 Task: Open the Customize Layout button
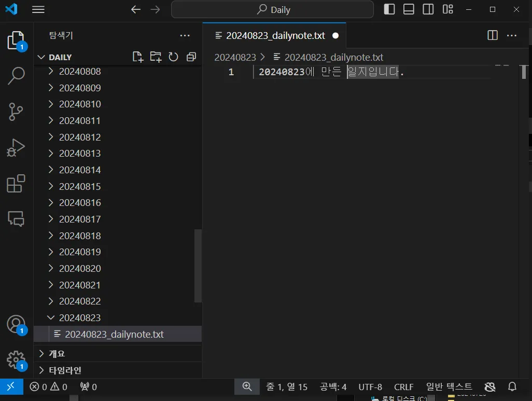[x=448, y=9]
